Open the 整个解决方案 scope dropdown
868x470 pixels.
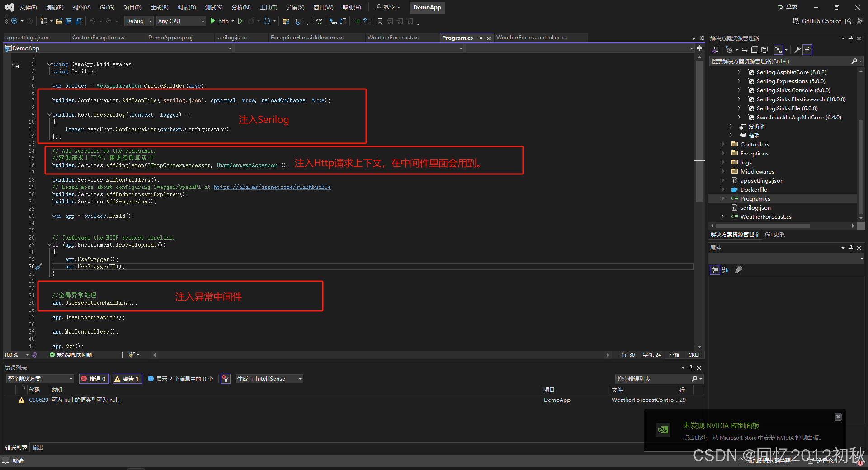click(x=40, y=379)
